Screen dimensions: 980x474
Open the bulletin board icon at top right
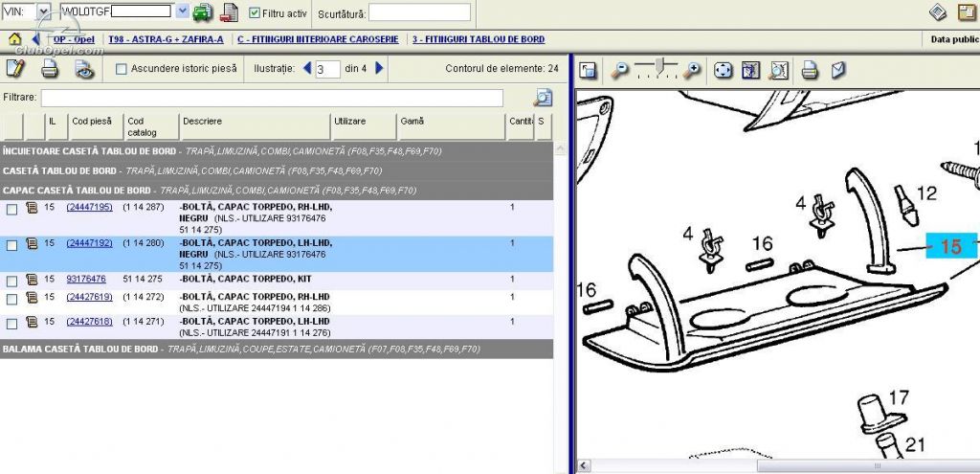[967, 12]
